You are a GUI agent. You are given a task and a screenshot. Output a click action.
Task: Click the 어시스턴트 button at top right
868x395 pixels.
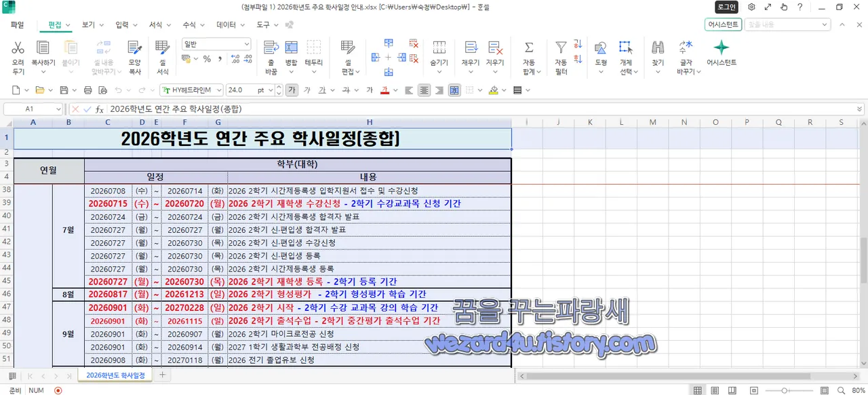coord(723,24)
